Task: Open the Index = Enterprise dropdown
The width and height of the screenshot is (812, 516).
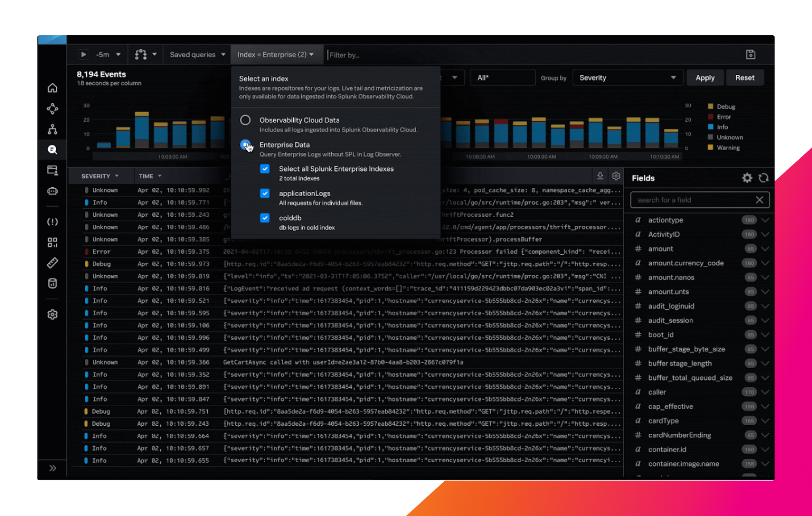Action: [x=274, y=54]
